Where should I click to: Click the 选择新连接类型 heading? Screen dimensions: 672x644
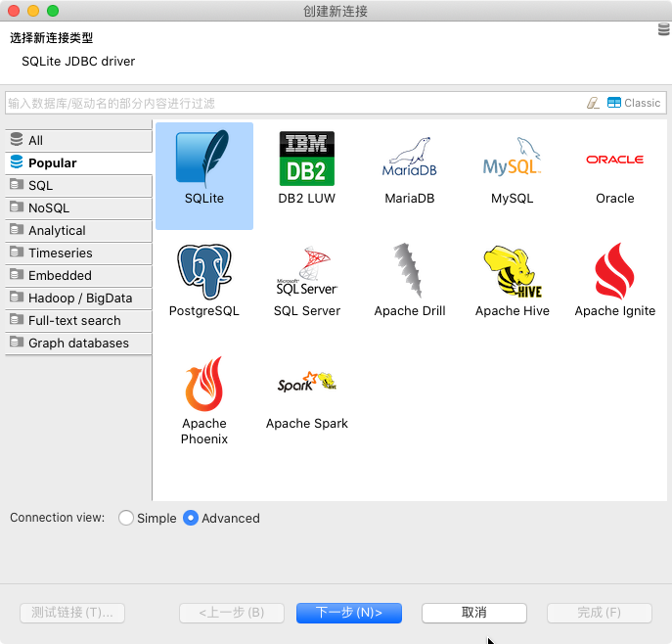[52, 38]
